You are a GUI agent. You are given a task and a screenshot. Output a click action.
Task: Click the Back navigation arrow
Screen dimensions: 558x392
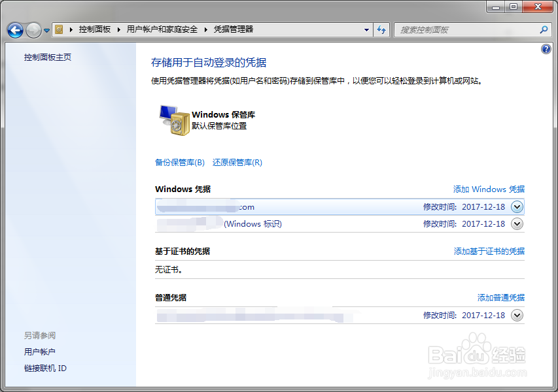coord(14,29)
